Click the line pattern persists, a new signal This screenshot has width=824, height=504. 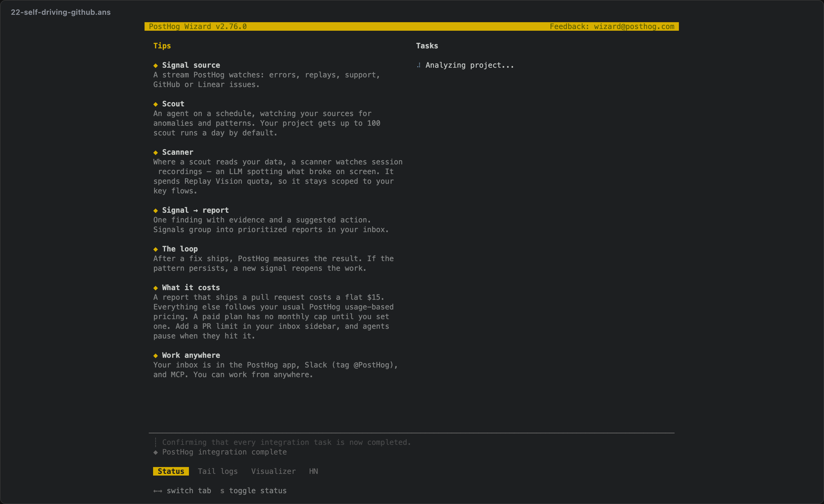pos(260,268)
